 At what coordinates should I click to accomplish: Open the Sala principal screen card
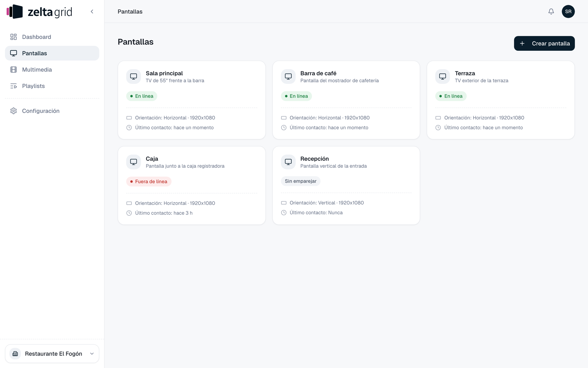tap(192, 100)
